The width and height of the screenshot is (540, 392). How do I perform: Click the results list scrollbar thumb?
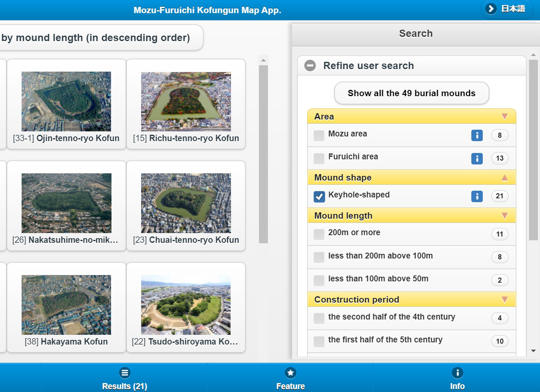click(x=264, y=154)
